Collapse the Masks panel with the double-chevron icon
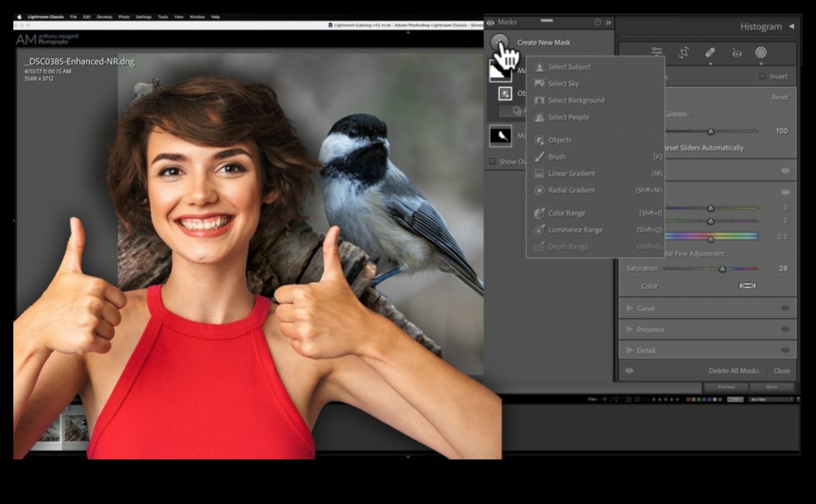 (x=607, y=21)
